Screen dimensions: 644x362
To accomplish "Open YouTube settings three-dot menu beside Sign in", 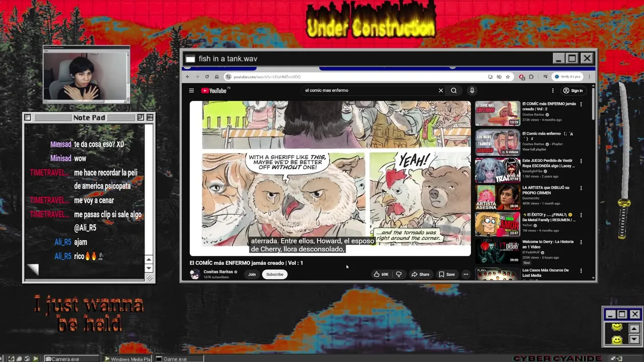I will tap(552, 90).
